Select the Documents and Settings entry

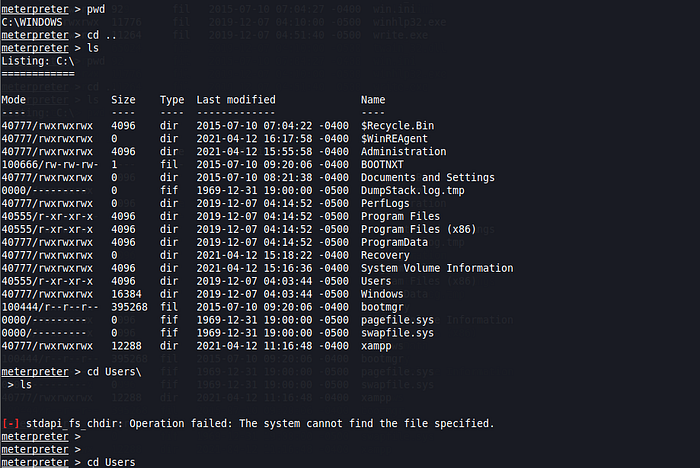tap(428, 178)
